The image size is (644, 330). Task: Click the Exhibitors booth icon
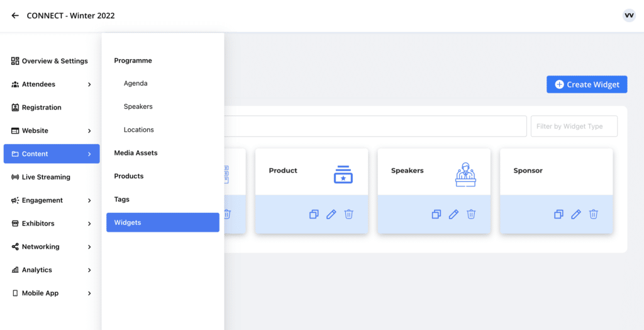click(x=15, y=224)
